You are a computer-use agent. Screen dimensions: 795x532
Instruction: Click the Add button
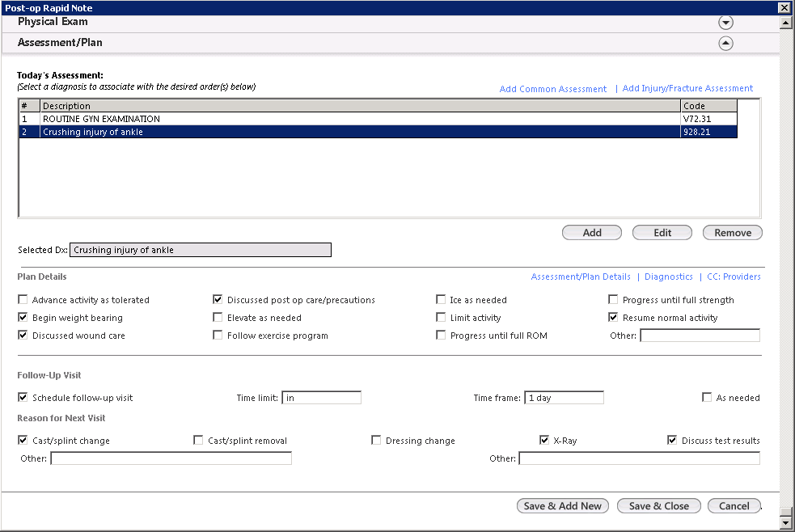point(592,233)
